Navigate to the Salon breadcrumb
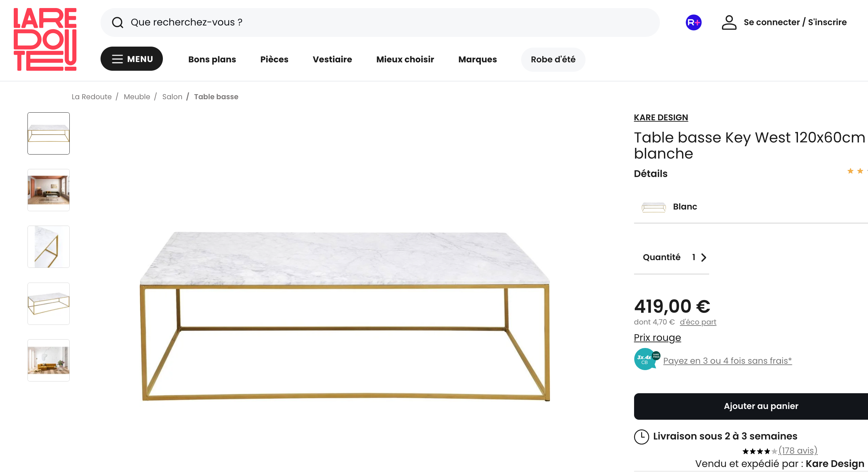 pos(172,97)
